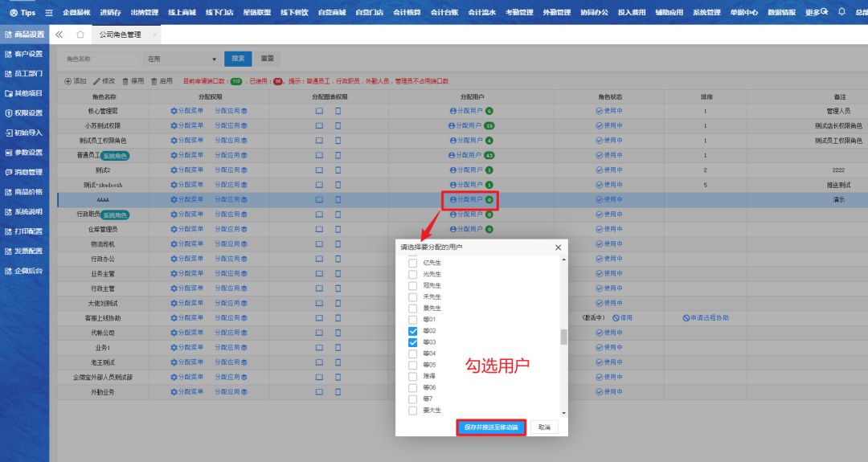Click the 保存并推送至移动端 button
The height and width of the screenshot is (462, 868).
491,427
